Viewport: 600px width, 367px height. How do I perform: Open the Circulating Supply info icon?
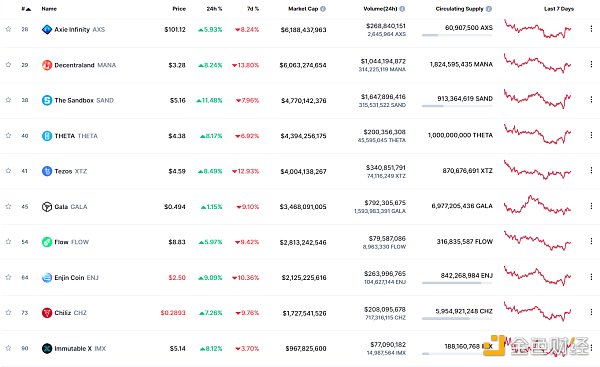489,9
